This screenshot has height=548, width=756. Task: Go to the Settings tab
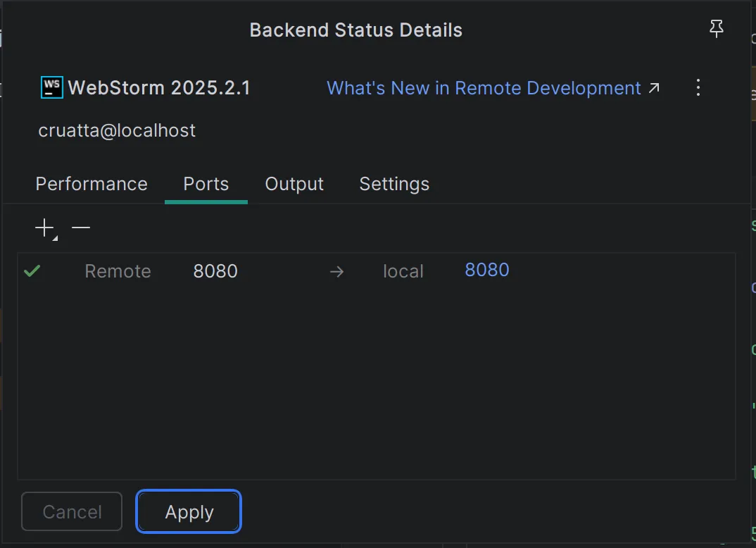pyautogui.click(x=394, y=185)
